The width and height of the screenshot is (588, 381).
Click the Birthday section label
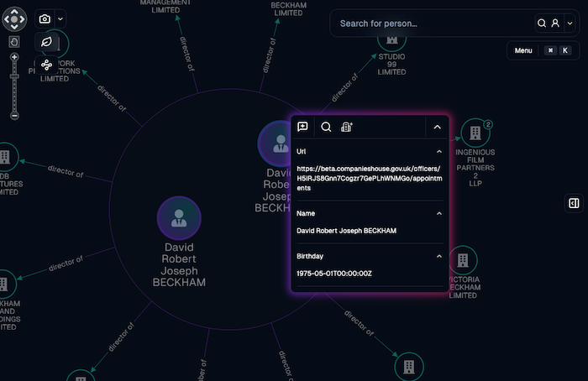click(310, 256)
